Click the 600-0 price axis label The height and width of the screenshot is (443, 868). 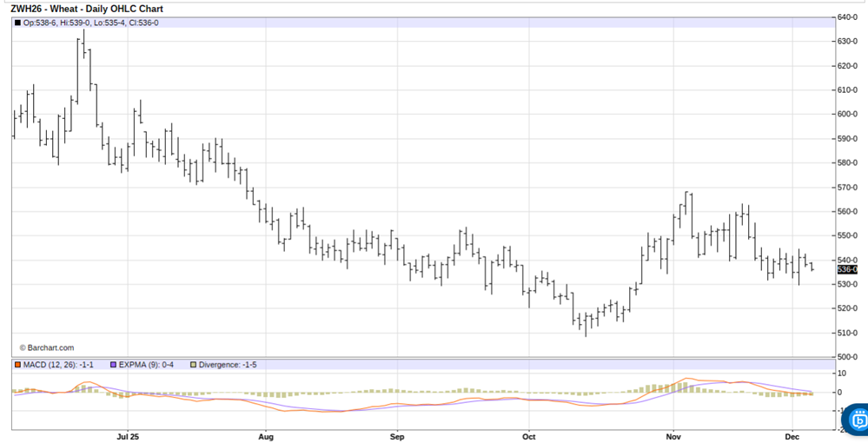(x=847, y=114)
